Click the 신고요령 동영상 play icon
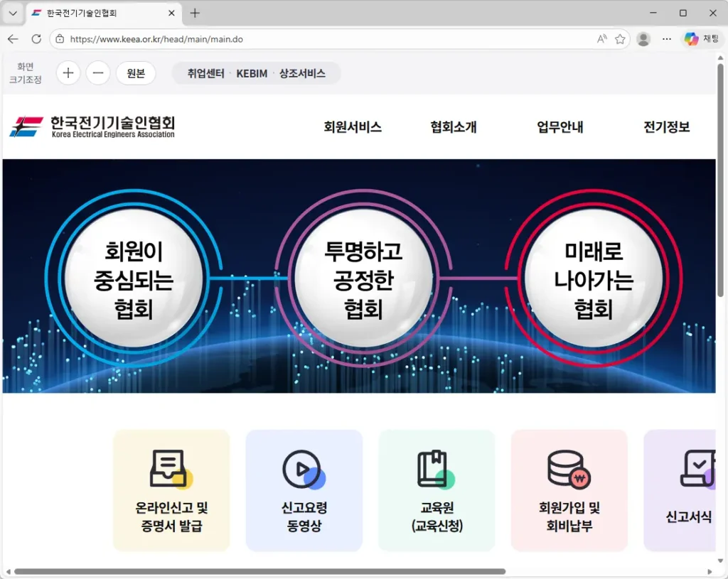This screenshot has width=728, height=579. tap(304, 468)
